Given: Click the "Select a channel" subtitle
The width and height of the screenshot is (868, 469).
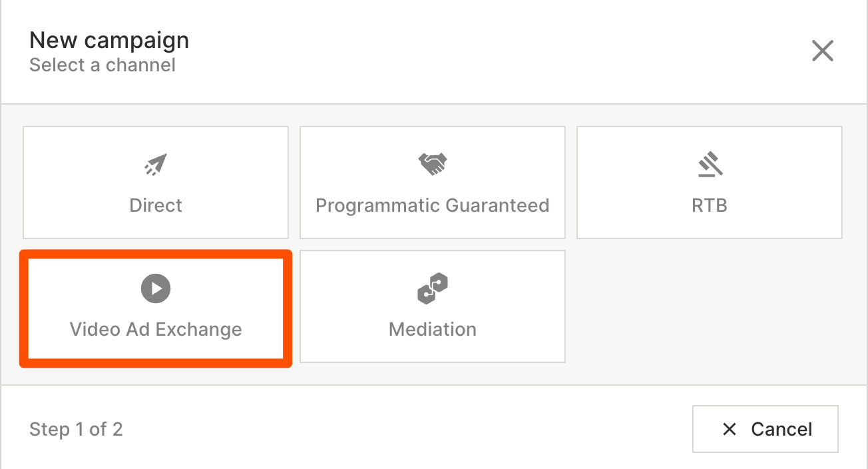Looking at the screenshot, I should point(103,65).
